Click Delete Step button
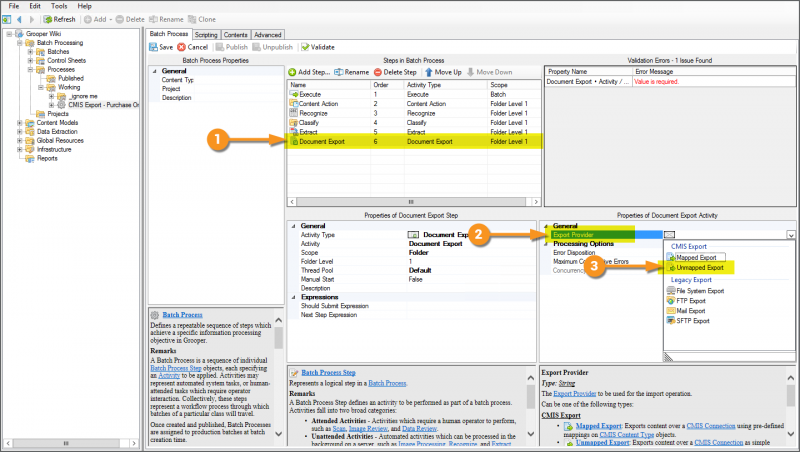Viewport: 800px width, 452px height. 395,72
